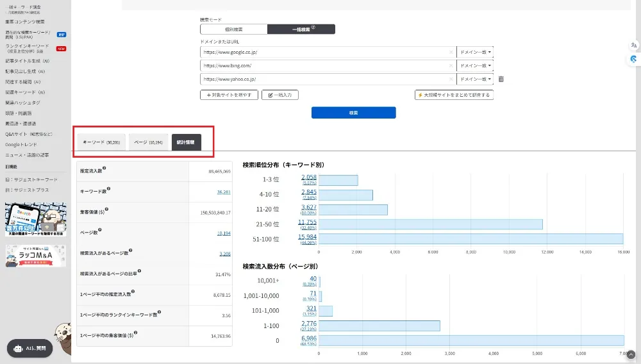Click the 3,627 link for rank 11-20位
The width and height of the screenshot is (641, 364).
(x=309, y=207)
